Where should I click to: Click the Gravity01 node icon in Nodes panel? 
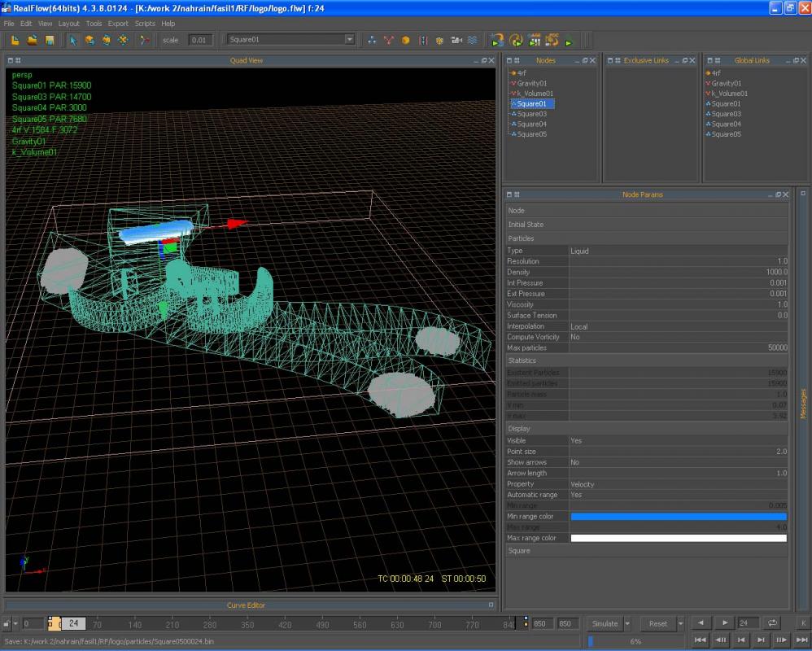point(513,83)
